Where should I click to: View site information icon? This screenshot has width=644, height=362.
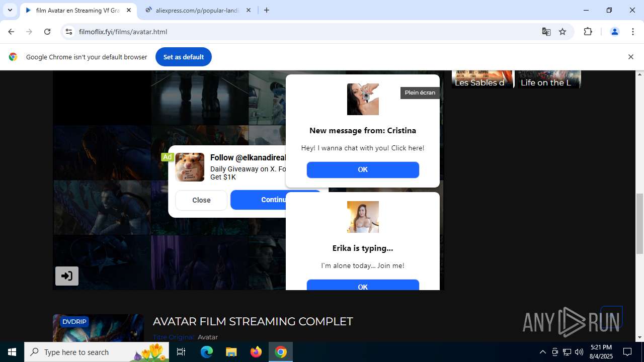[x=69, y=32]
